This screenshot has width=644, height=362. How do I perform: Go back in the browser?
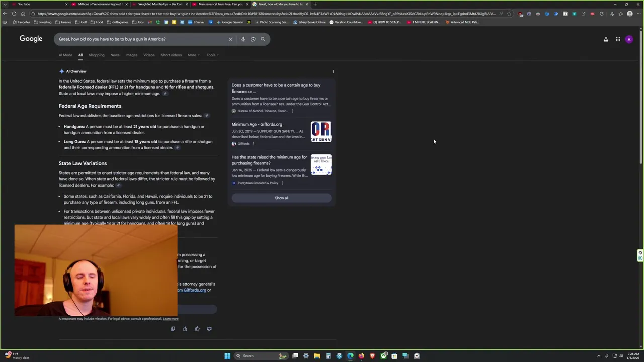[5, 14]
